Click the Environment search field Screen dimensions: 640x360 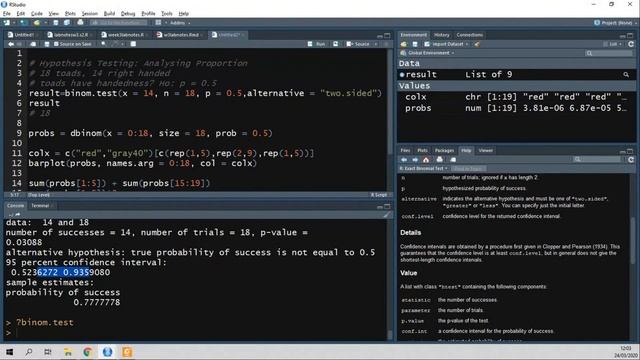click(609, 53)
